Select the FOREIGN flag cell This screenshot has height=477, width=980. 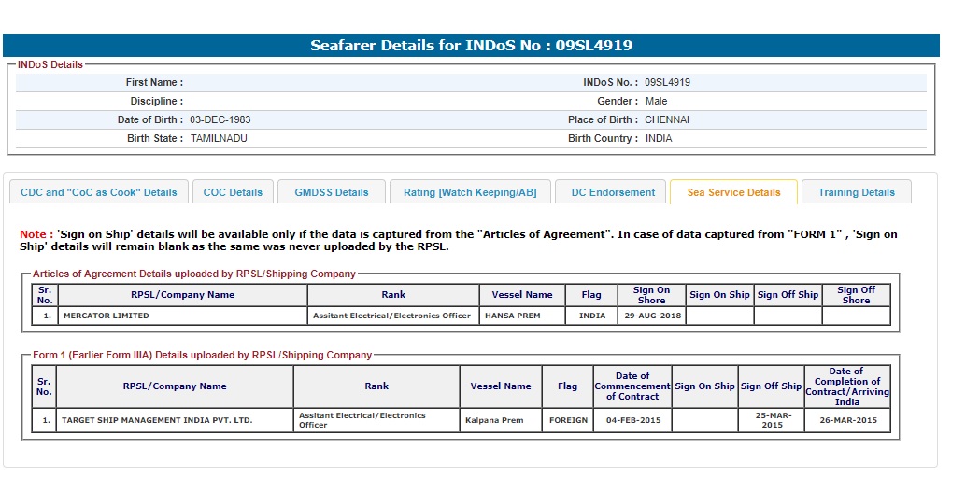coord(568,420)
